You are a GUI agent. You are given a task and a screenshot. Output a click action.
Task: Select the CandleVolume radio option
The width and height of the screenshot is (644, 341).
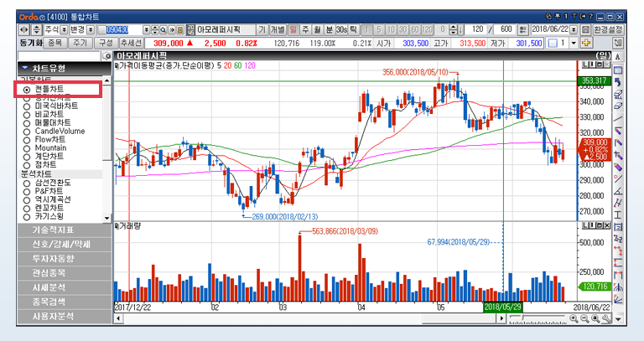click(x=27, y=132)
